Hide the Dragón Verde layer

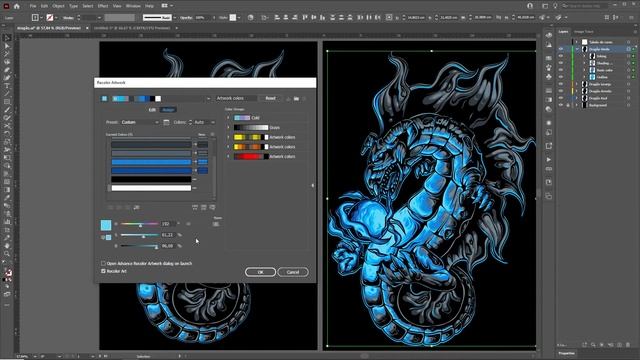click(561, 49)
